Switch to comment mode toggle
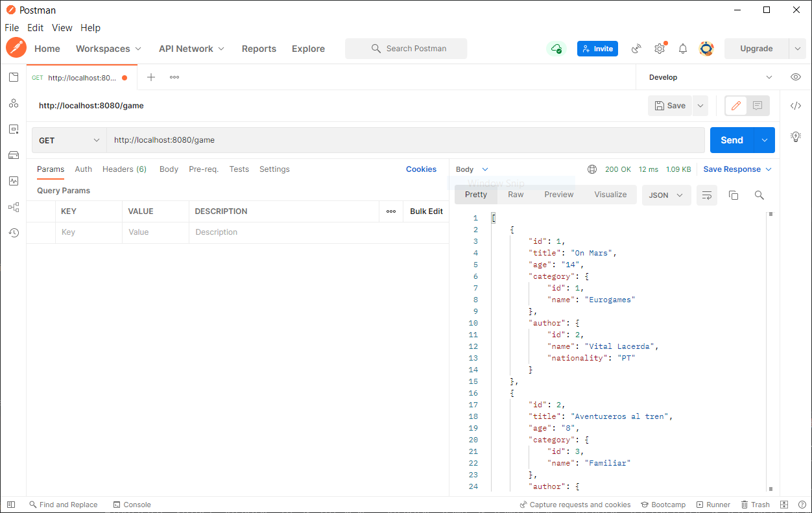The width and height of the screenshot is (812, 513). (757, 106)
